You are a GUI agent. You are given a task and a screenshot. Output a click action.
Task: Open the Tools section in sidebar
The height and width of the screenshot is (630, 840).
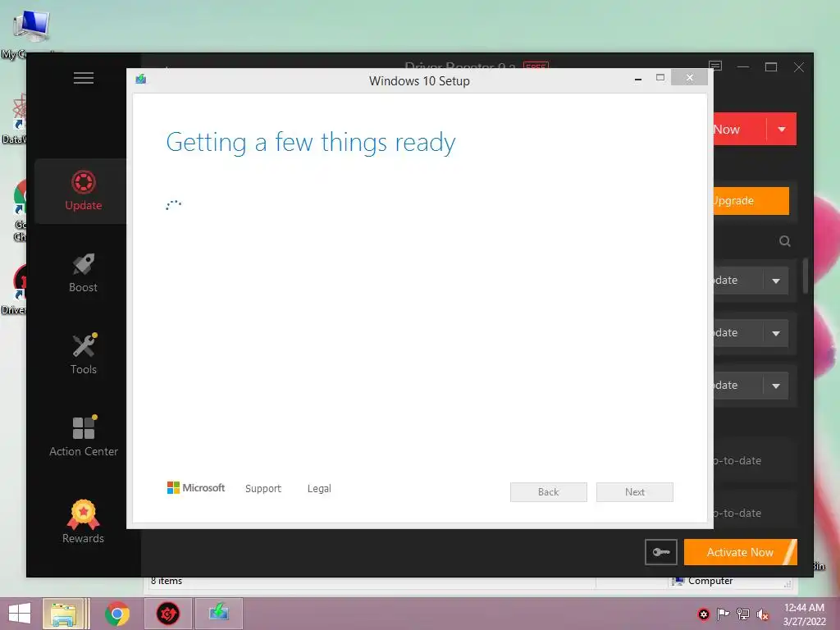click(83, 354)
